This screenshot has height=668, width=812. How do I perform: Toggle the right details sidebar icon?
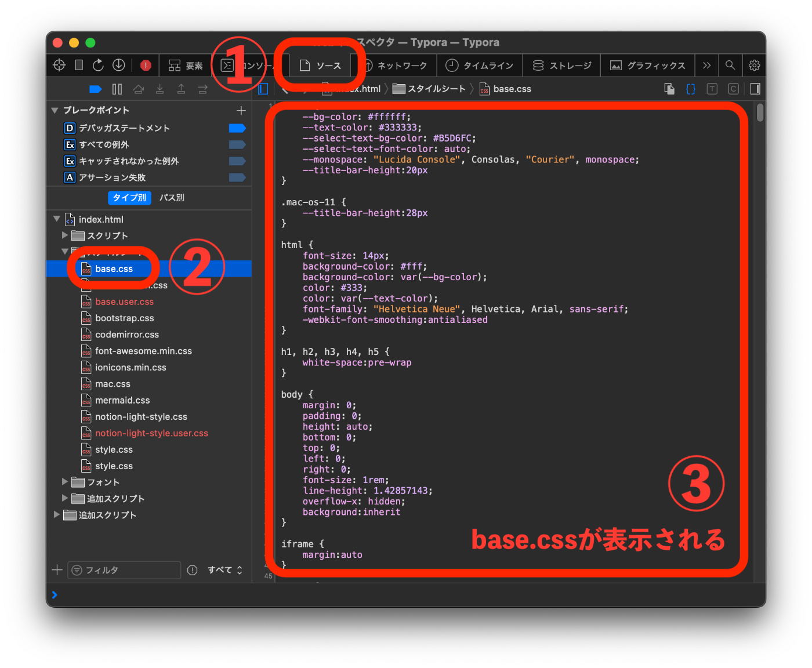pos(755,89)
